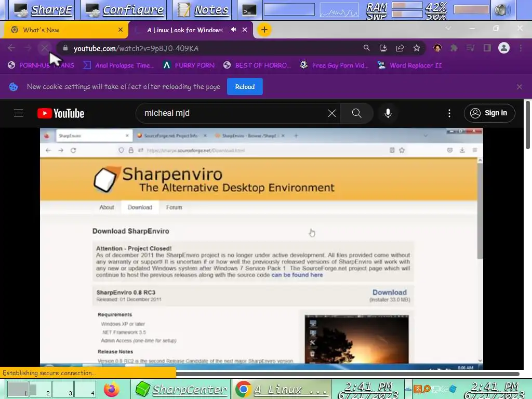Open media controls icon
The height and width of the screenshot is (399, 532).
[470, 48]
